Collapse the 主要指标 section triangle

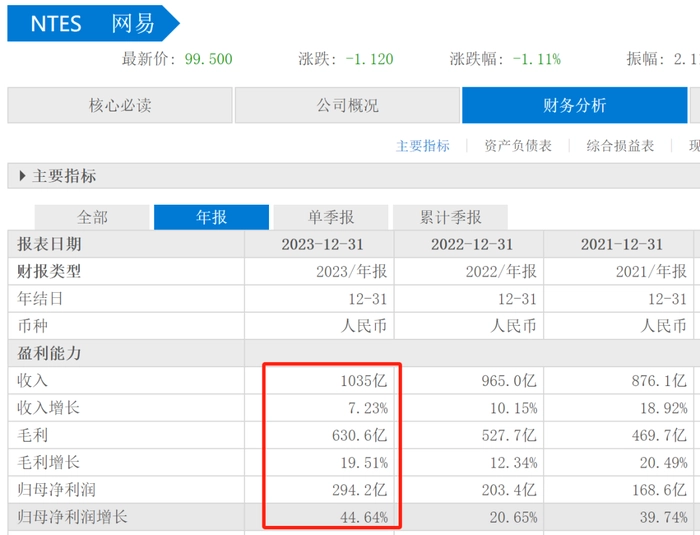coord(22,176)
